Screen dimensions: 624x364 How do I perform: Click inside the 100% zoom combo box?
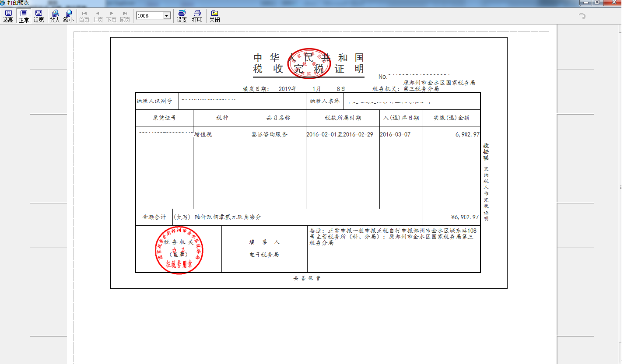pos(147,15)
